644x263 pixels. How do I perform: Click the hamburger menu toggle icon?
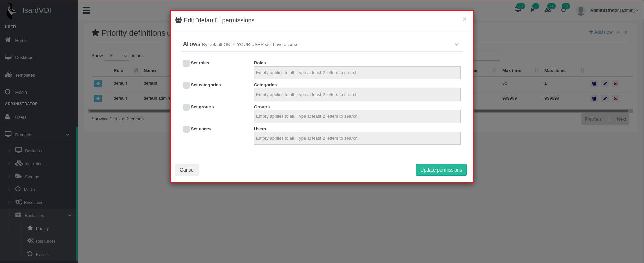86,10
